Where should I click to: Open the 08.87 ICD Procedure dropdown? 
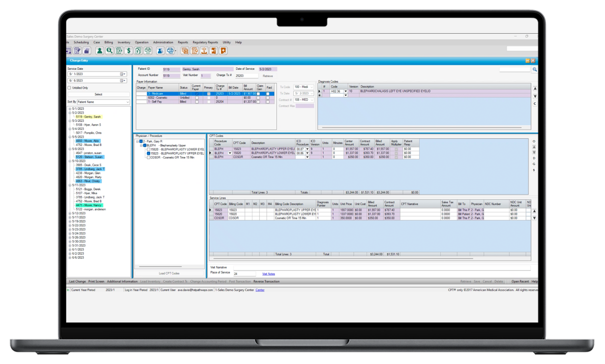point(307,149)
